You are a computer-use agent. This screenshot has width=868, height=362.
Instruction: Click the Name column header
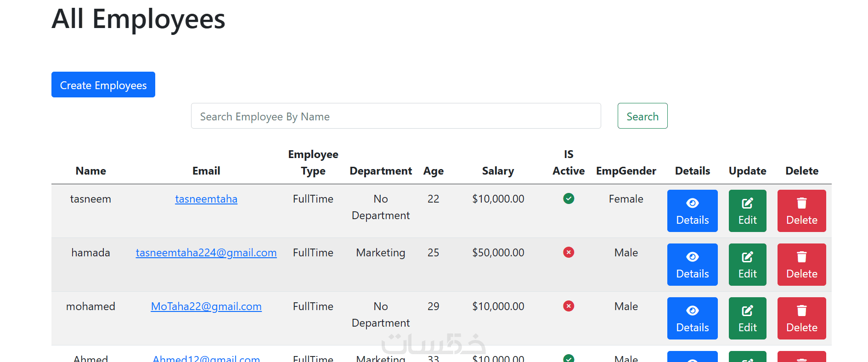tap(91, 171)
